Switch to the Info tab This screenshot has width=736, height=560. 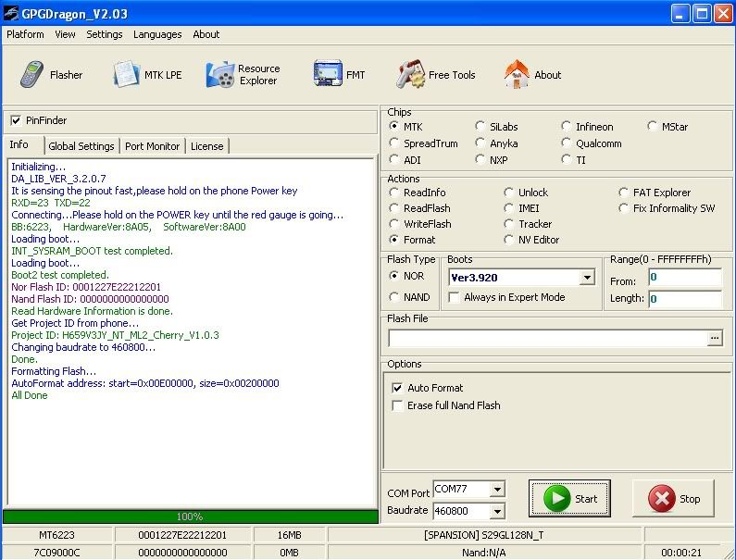19,144
